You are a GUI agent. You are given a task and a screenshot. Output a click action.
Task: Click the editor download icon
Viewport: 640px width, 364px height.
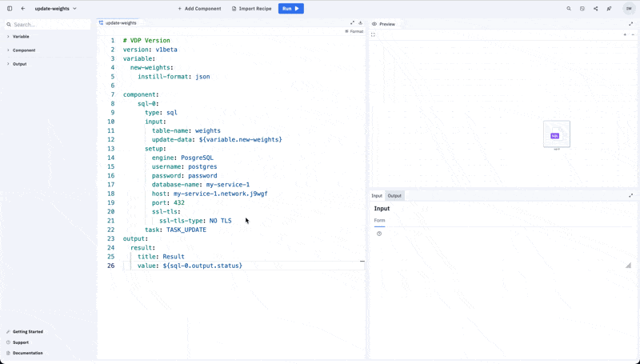[360, 23]
